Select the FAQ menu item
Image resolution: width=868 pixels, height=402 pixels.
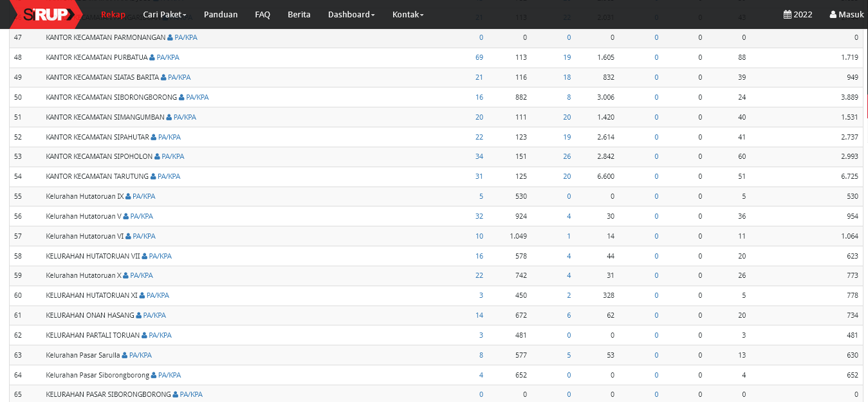263,15
